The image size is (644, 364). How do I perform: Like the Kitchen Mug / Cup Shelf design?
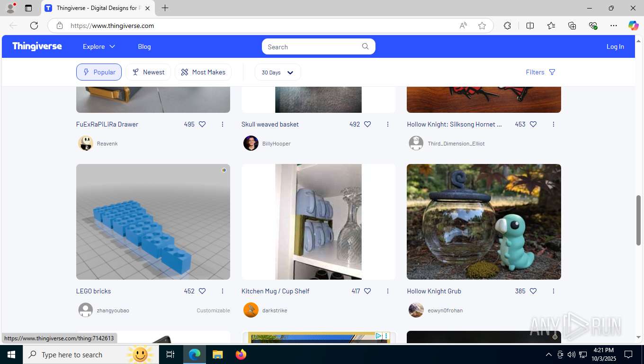click(x=367, y=291)
